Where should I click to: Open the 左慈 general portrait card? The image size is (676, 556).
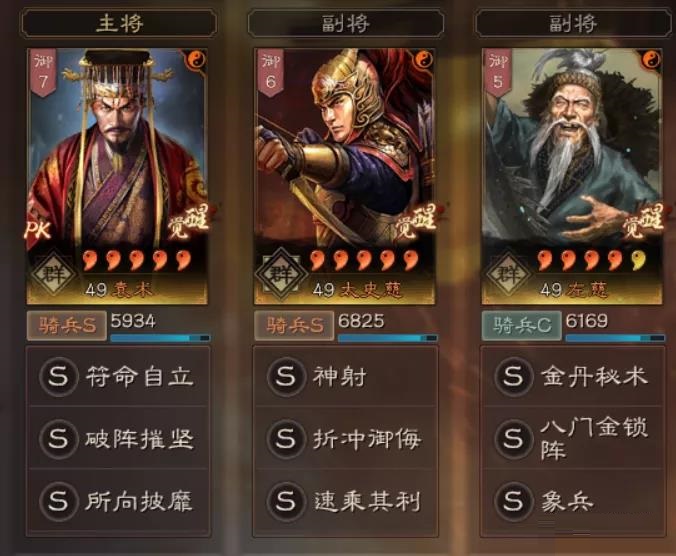pos(572,177)
